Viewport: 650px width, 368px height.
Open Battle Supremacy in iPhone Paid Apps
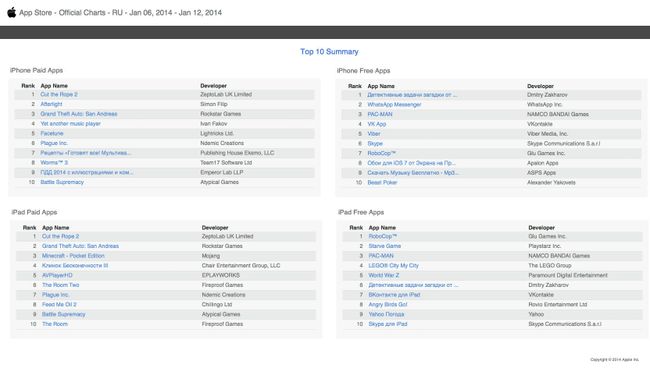pyautogui.click(x=62, y=182)
